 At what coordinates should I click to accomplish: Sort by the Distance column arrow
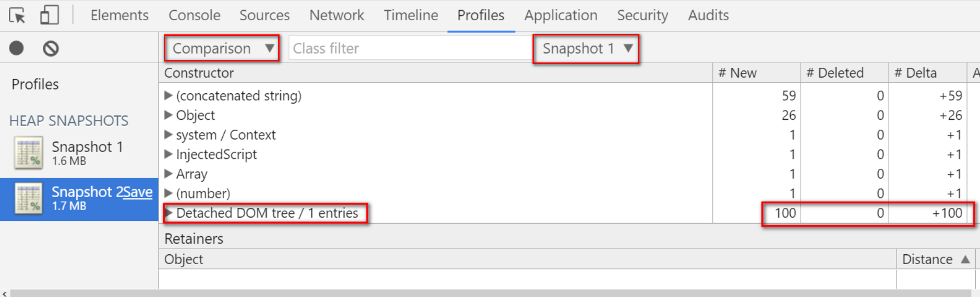tap(965, 259)
